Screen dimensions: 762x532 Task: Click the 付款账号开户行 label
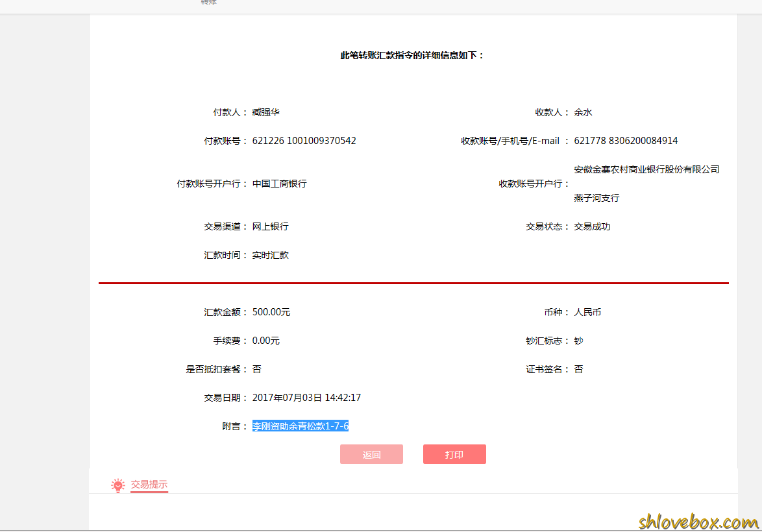(212, 184)
